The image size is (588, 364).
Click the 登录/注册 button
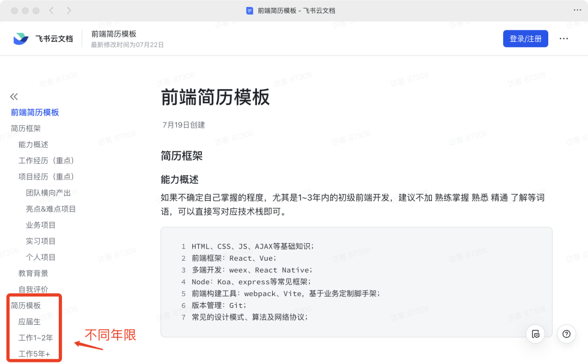click(525, 38)
